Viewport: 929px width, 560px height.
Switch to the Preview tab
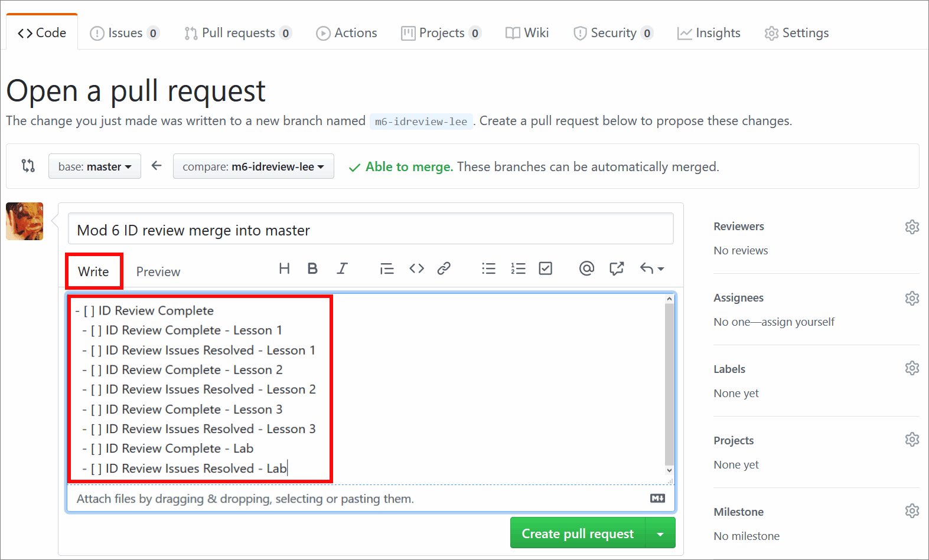click(x=158, y=271)
